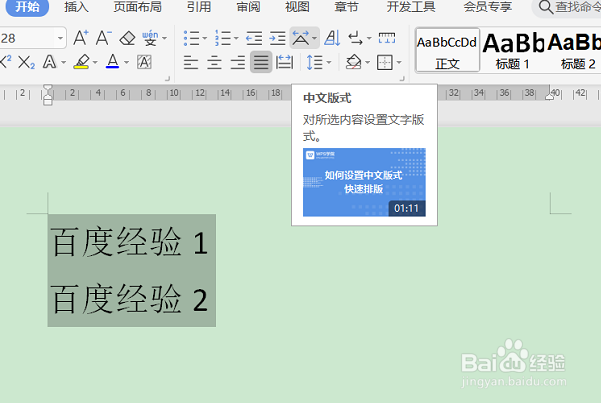The width and height of the screenshot is (601, 403).
Task: Sort content with the A-Z icon
Action: [332, 38]
